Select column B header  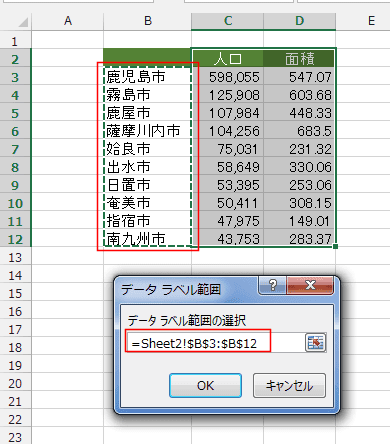148,21
